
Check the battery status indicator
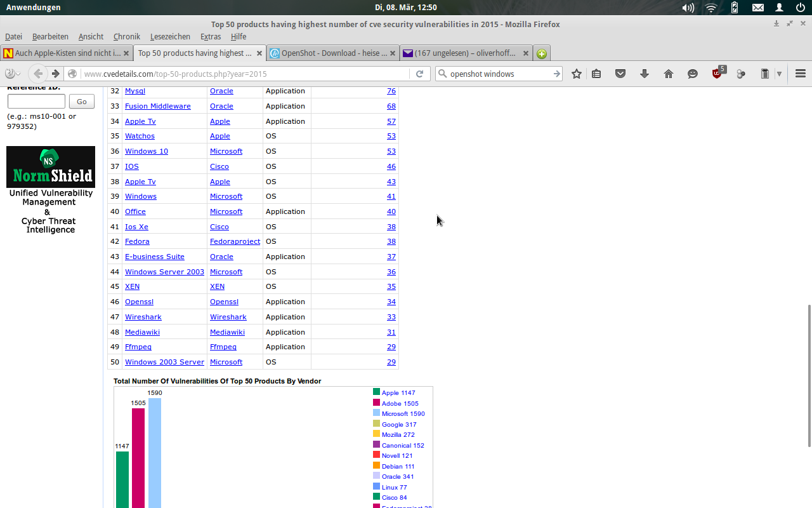(735, 8)
